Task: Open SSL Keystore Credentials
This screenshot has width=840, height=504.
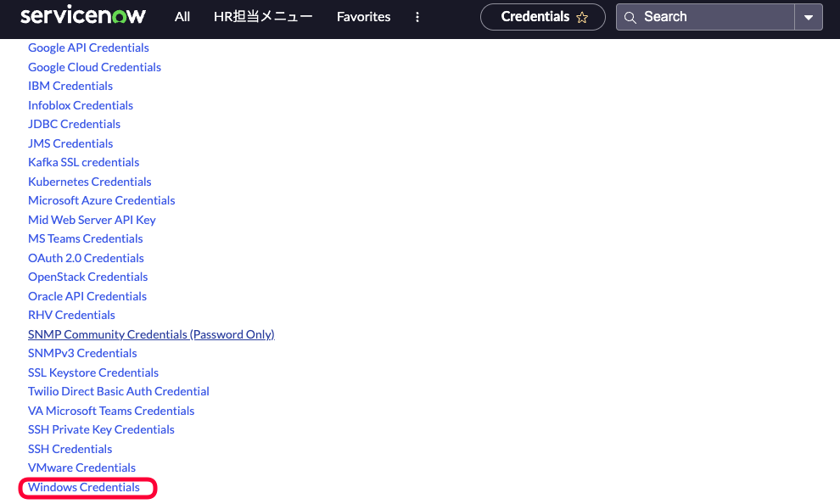Action: tap(93, 372)
